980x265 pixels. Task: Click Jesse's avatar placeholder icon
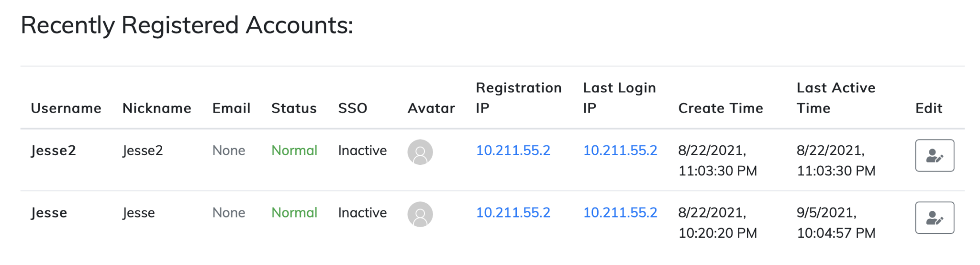tap(420, 214)
